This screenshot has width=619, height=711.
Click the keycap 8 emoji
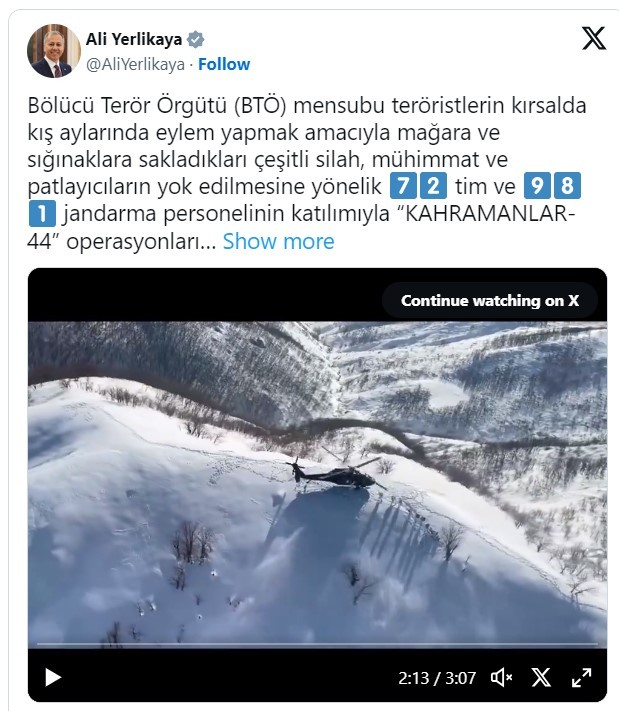[567, 186]
